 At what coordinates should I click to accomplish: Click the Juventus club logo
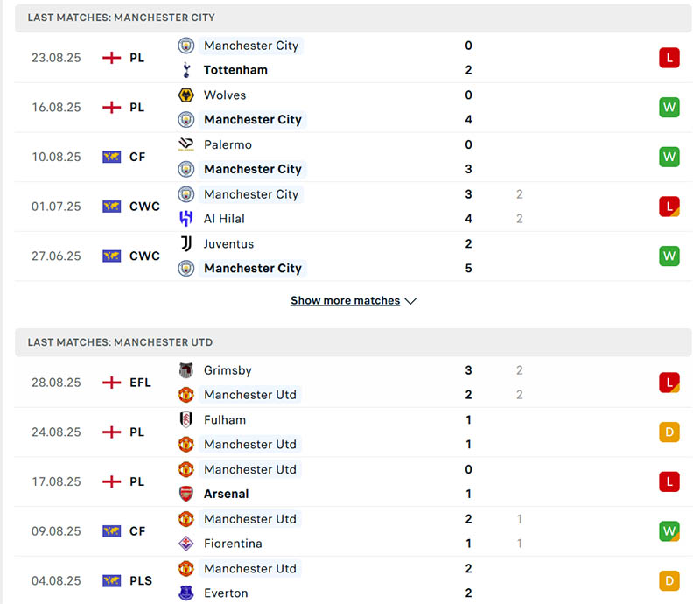coord(186,244)
